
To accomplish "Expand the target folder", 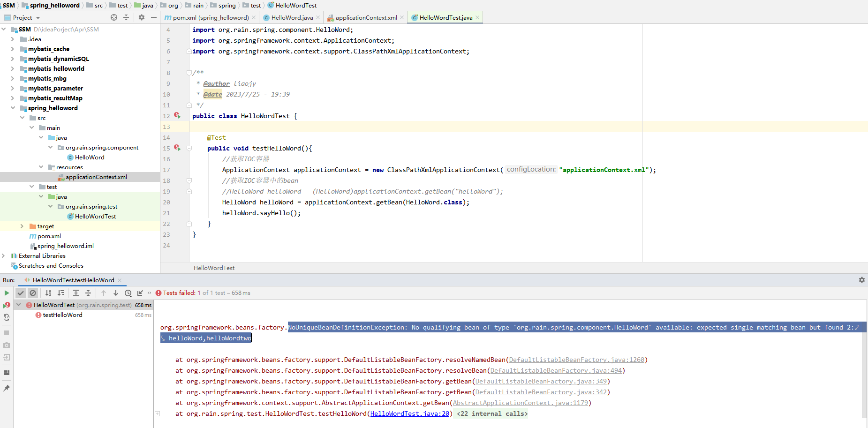I will [x=22, y=226].
